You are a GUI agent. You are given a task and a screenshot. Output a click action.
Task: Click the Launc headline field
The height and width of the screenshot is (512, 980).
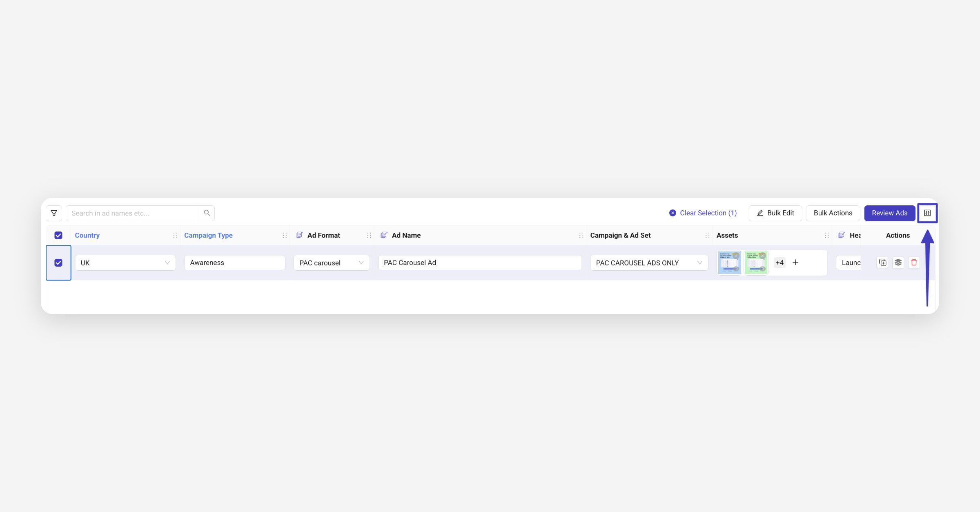[x=849, y=263]
